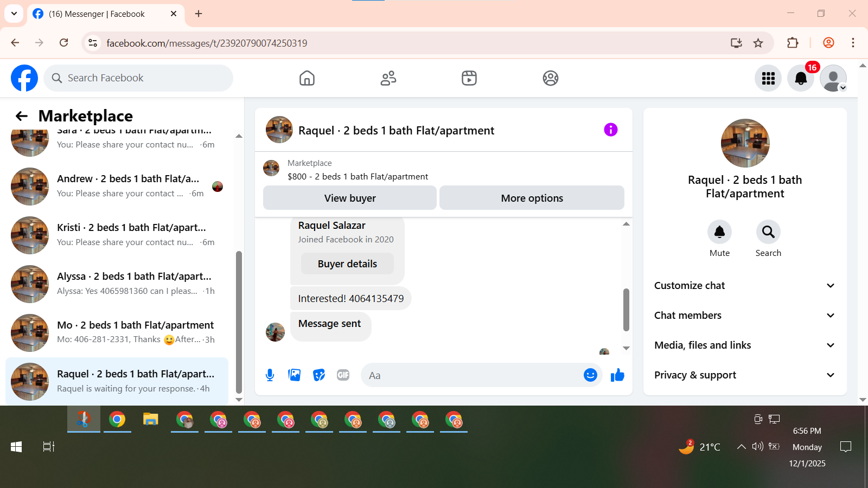Screen dimensions: 868x488
Task: Open the Reels video icon
Action: click(x=469, y=78)
